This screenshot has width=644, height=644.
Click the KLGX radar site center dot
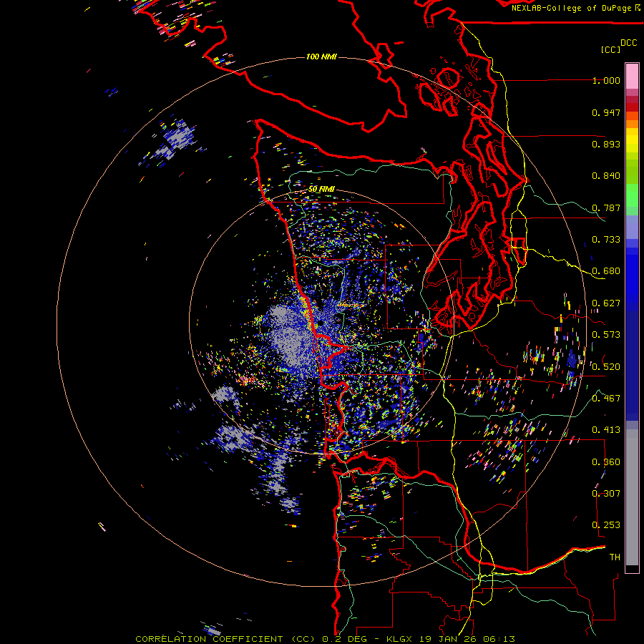320,323
